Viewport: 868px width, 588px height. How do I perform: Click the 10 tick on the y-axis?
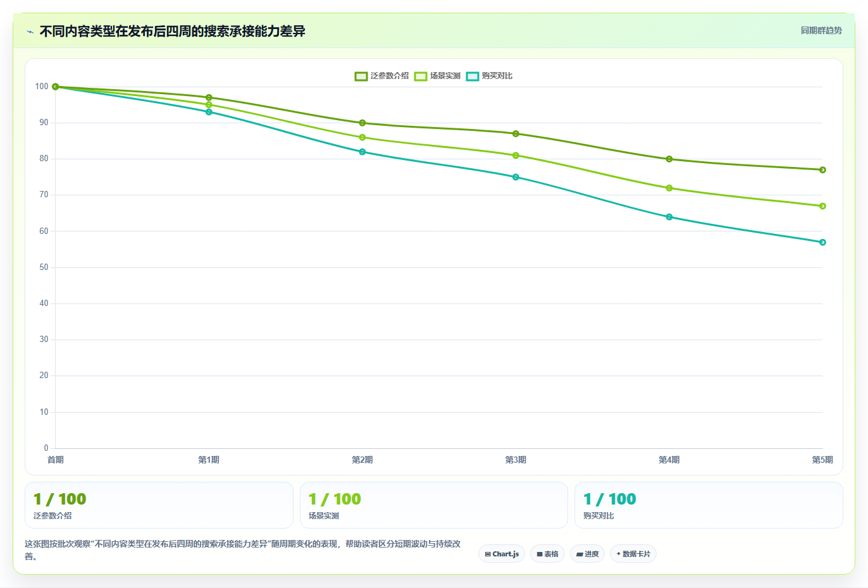[44, 412]
